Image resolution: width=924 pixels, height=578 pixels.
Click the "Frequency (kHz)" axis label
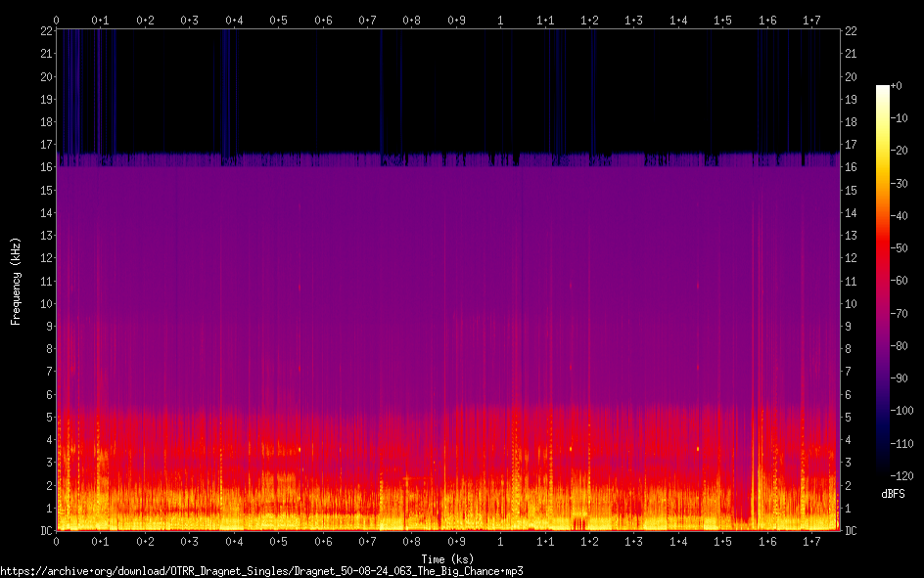16,280
